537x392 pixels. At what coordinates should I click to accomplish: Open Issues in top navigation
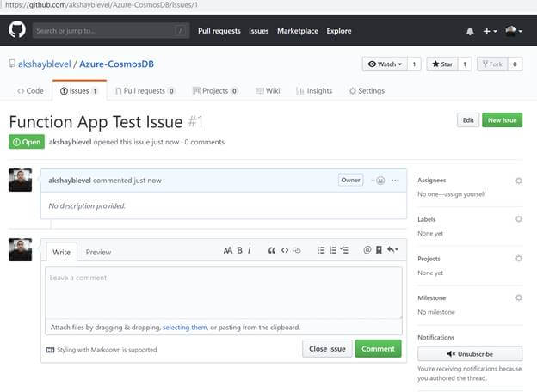pyautogui.click(x=258, y=31)
